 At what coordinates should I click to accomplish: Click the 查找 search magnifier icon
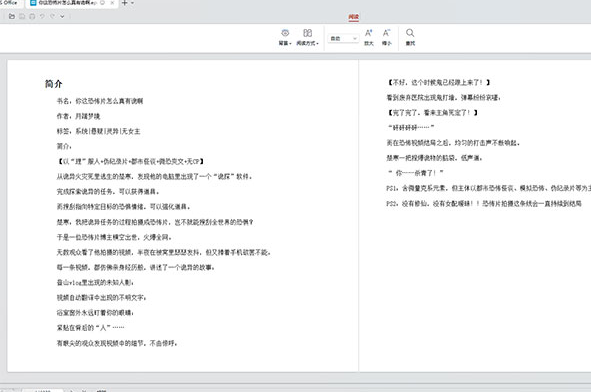[x=410, y=37]
